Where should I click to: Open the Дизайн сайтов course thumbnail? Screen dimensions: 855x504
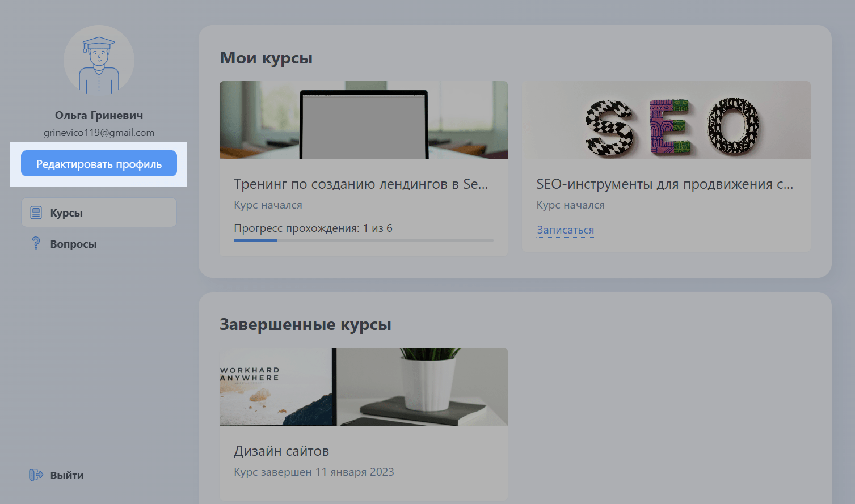(364, 387)
